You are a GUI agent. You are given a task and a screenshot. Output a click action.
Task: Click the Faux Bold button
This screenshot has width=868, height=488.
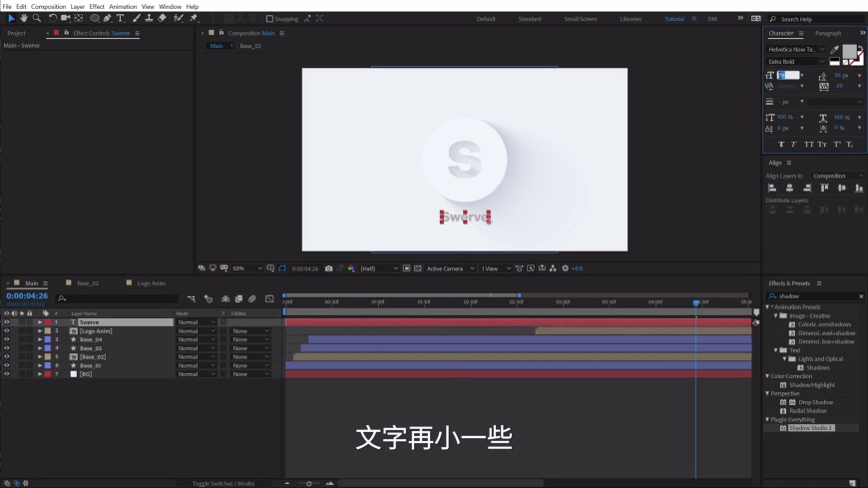(x=781, y=144)
